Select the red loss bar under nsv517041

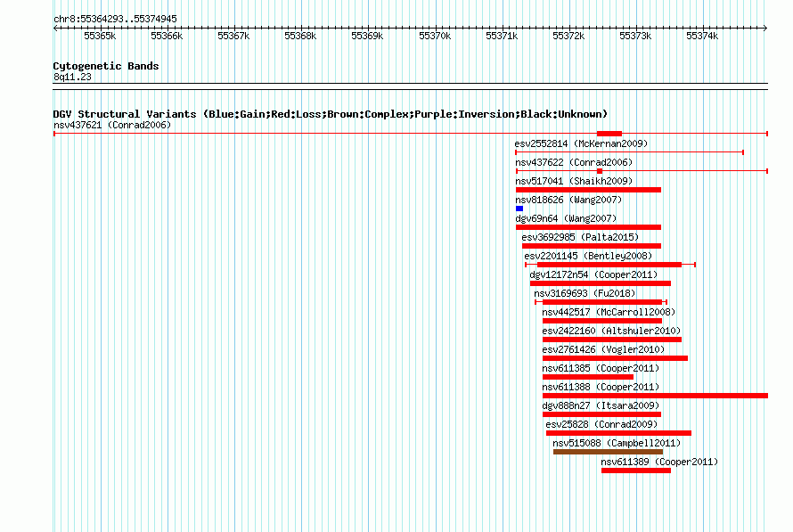pyautogui.click(x=589, y=190)
